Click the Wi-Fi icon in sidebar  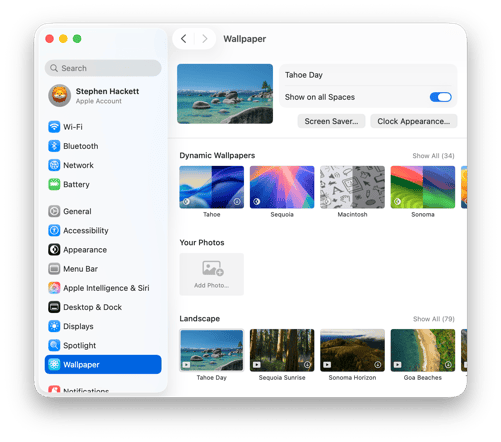click(x=54, y=127)
